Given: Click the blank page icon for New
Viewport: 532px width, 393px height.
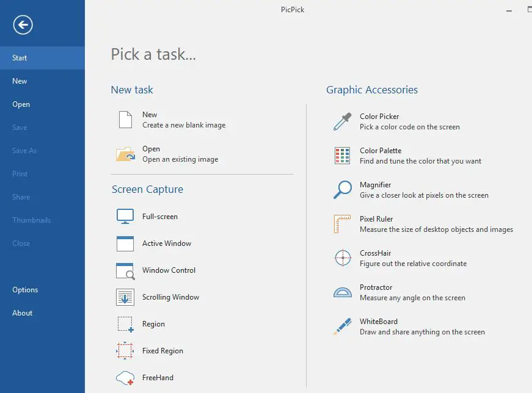Looking at the screenshot, I should coord(125,120).
